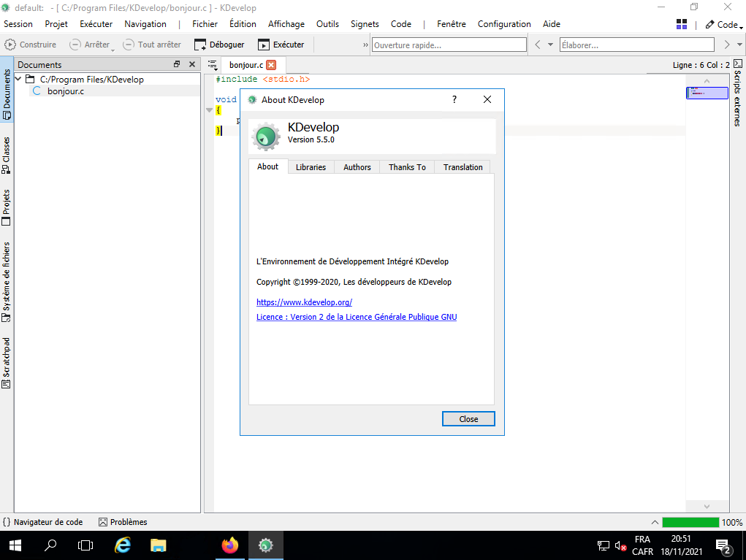
Task: Toggle the Classes side panel
Action: pyautogui.click(x=7, y=154)
